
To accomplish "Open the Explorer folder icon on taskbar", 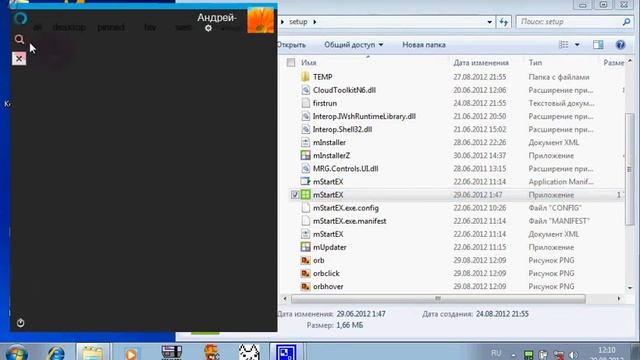I will (93, 353).
